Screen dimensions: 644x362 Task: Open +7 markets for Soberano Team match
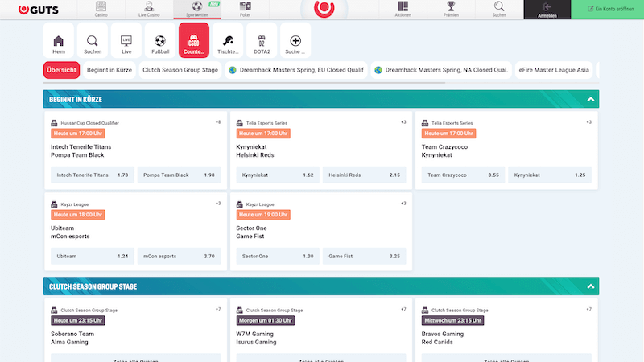pyautogui.click(x=218, y=310)
